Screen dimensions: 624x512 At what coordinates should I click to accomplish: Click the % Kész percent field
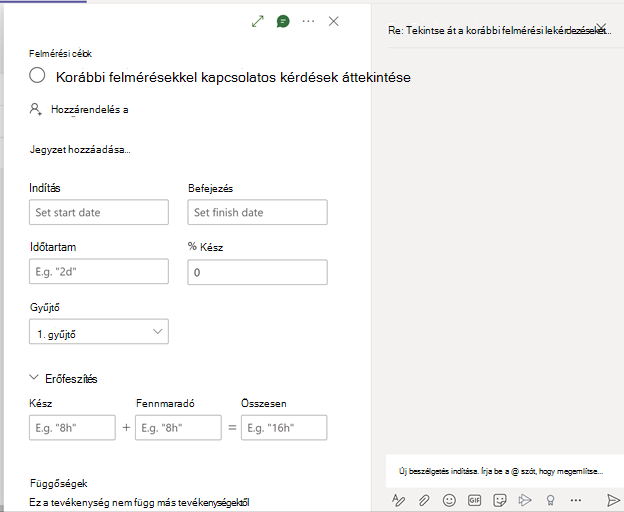(x=257, y=272)
